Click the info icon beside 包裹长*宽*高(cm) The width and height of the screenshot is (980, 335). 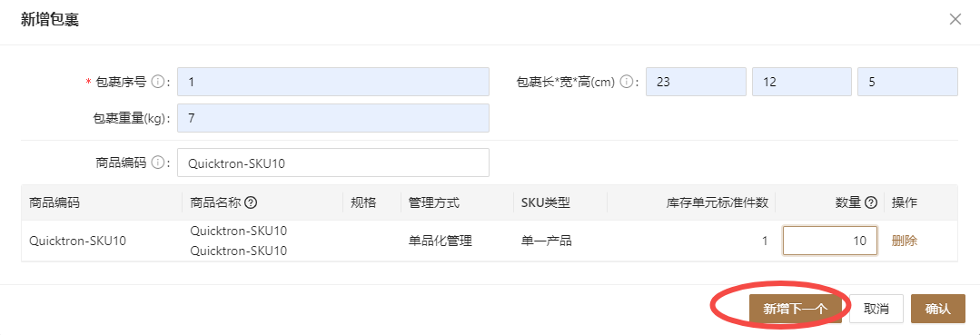627,82
